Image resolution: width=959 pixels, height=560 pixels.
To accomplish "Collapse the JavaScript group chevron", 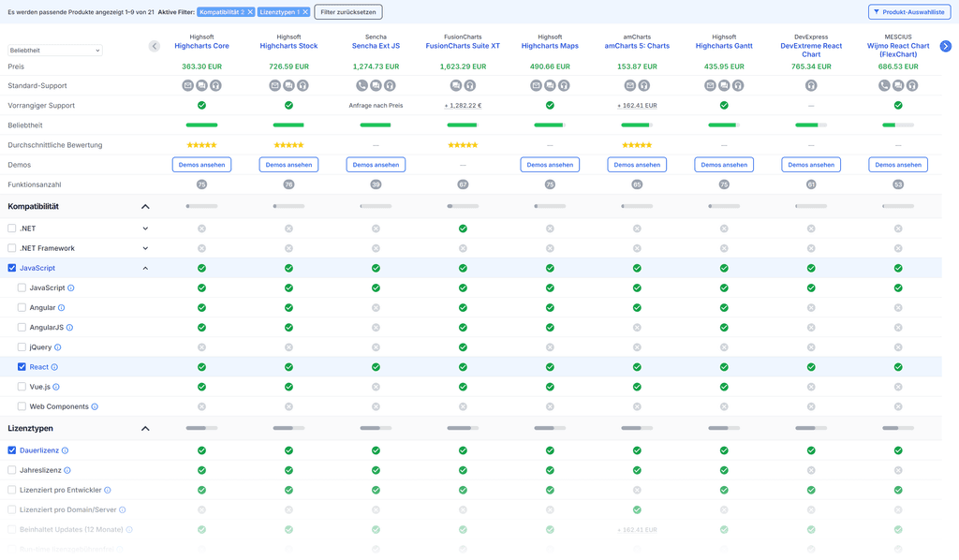I will click(x=145, y=268).
